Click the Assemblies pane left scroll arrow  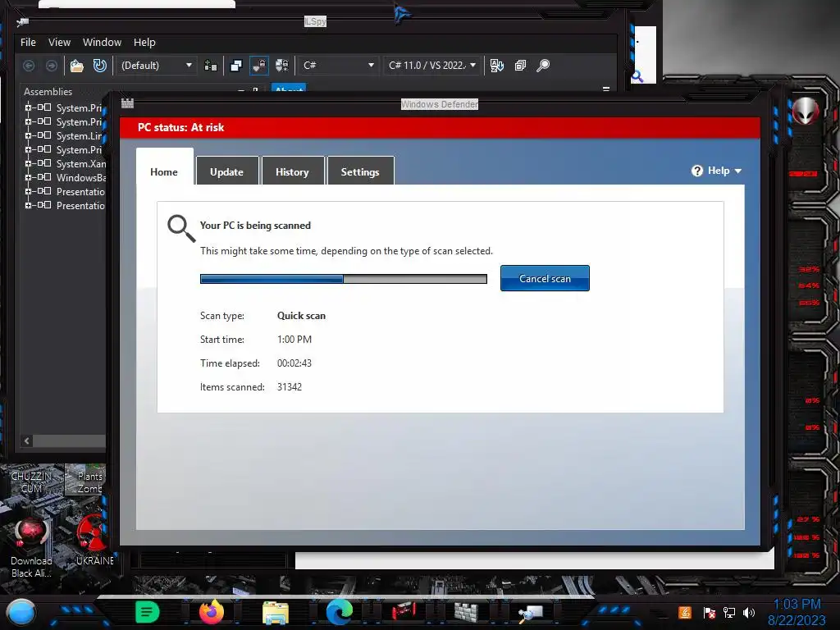coord(27,441)
